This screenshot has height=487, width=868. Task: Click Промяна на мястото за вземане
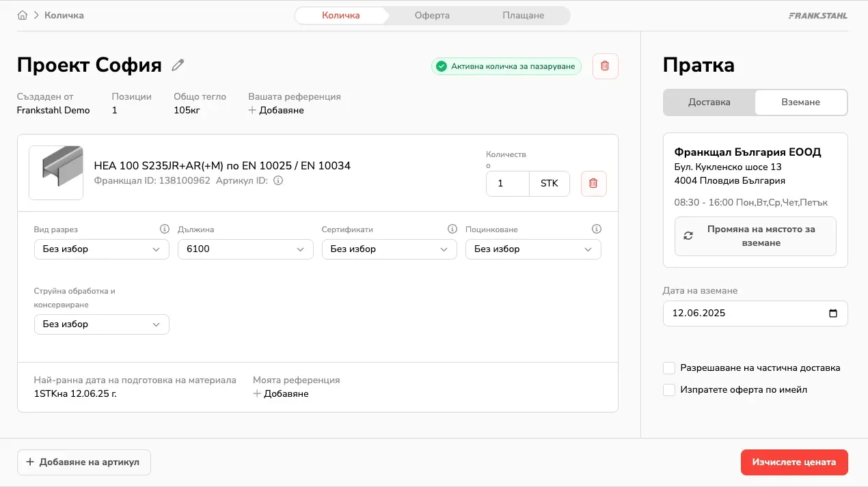coord(755,236)
